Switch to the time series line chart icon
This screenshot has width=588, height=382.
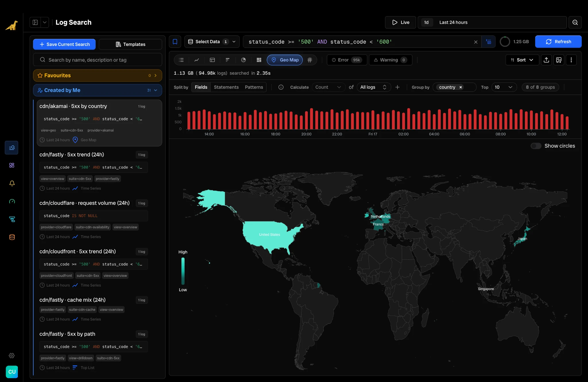coord(197,60)
